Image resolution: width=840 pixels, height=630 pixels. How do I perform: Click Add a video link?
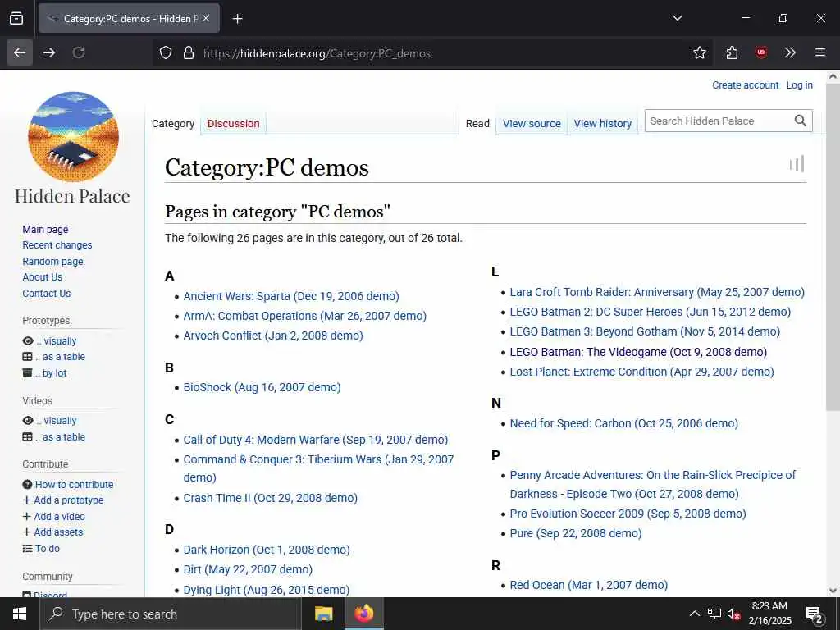54,517
